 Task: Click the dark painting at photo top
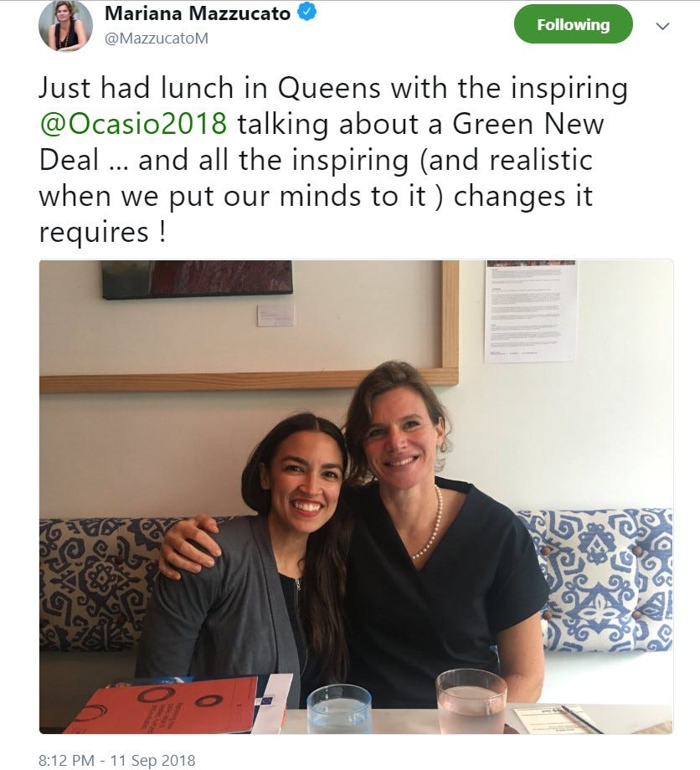point(197,279)
